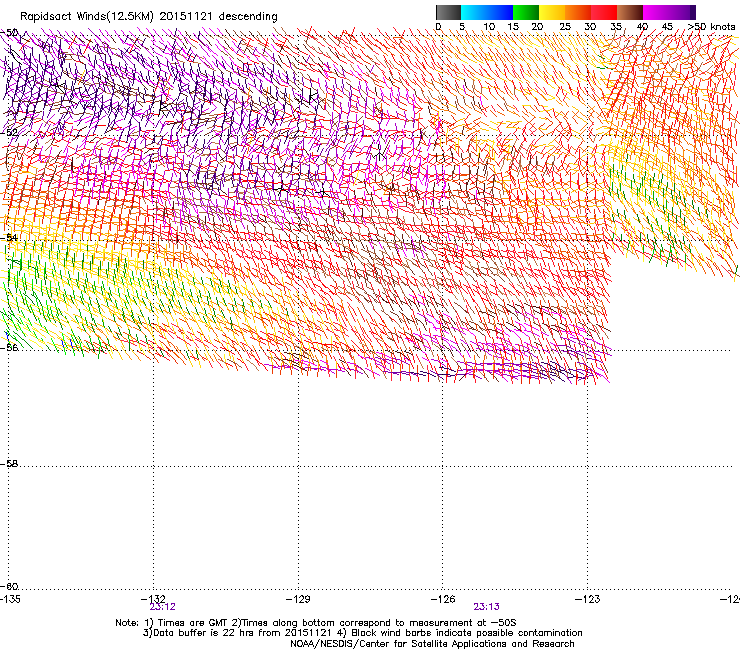Viewport: 740px width, 650px height.
Task: Select the cyan-blue 5-15 knots color band
Action: (487, 12)
